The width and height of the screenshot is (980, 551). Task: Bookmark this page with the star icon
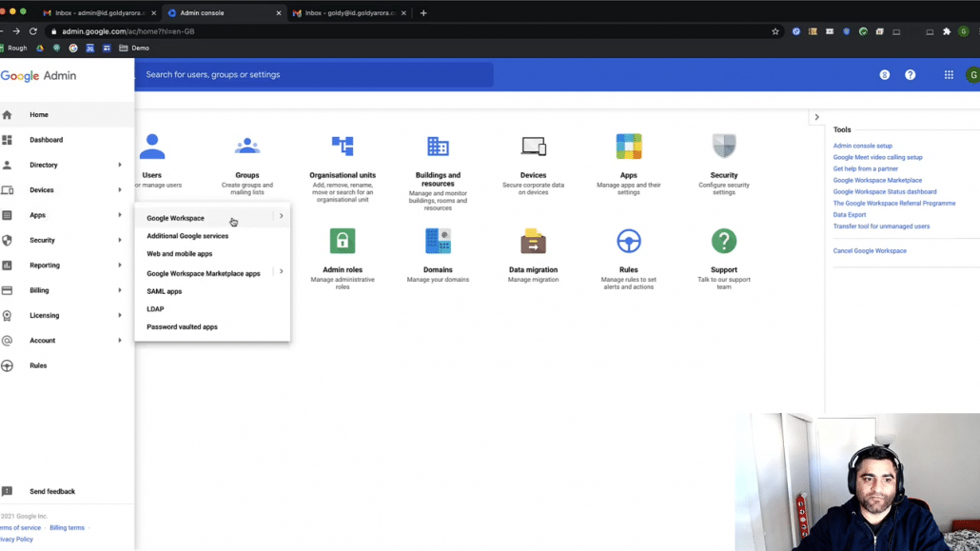click(x=775, y=31)
